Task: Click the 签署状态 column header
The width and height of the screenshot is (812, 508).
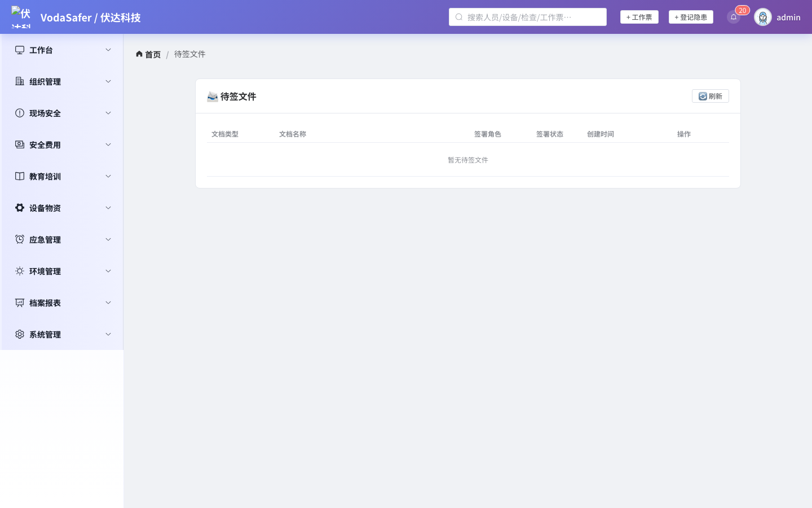Action: (x=550, y=134)
